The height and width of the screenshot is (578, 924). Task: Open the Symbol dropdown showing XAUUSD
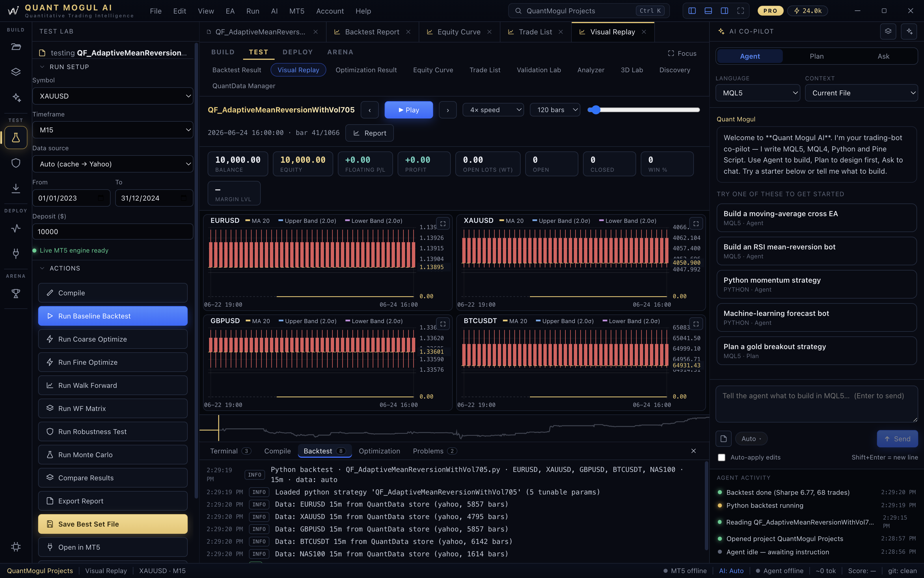pos(113,96)
